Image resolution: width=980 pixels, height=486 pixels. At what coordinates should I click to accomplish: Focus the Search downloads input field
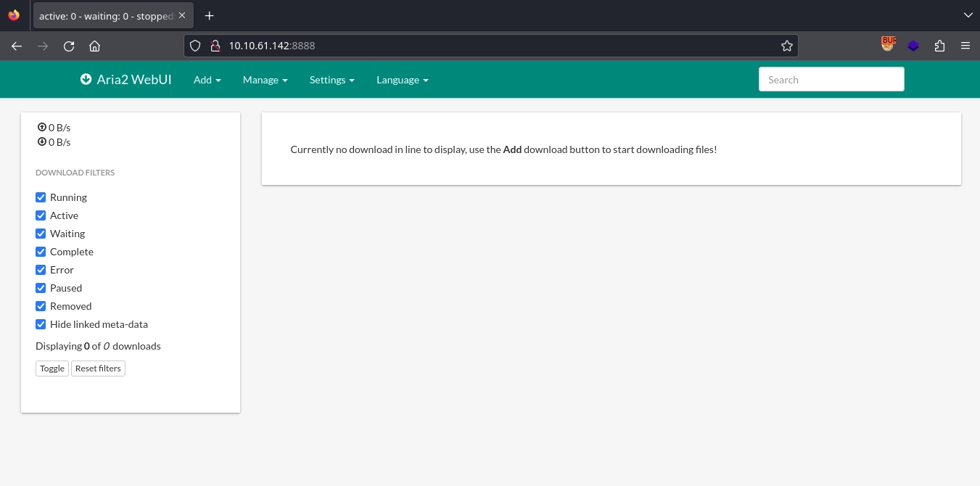(831, 80)
